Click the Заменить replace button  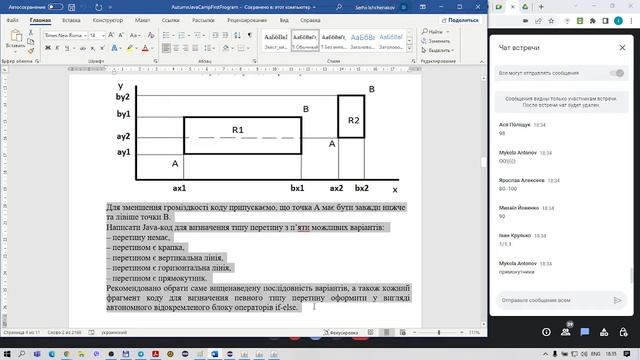pyautogui.click(x=436, y=41)
